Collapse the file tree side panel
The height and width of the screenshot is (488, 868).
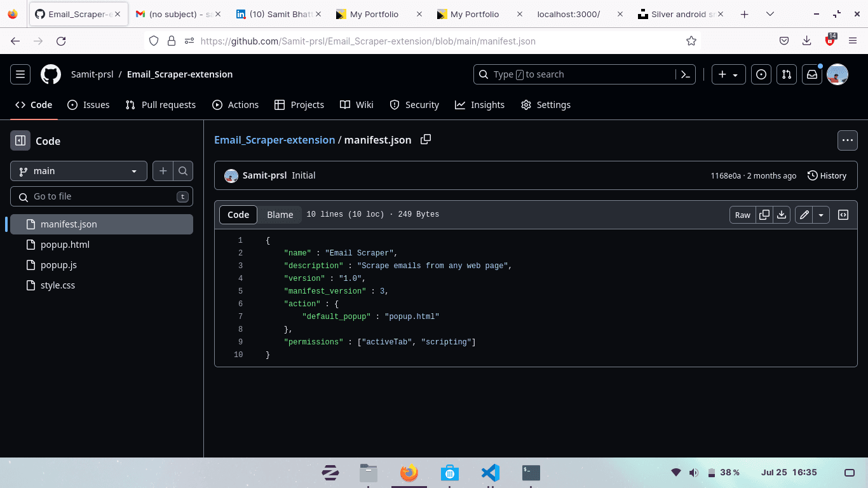[x=20, y=140]
